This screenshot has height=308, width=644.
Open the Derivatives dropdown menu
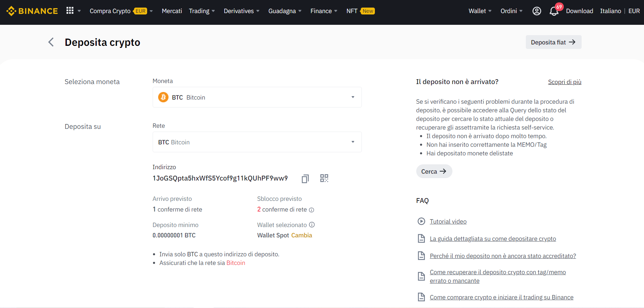pyautogui.click(x=242, y=11)
